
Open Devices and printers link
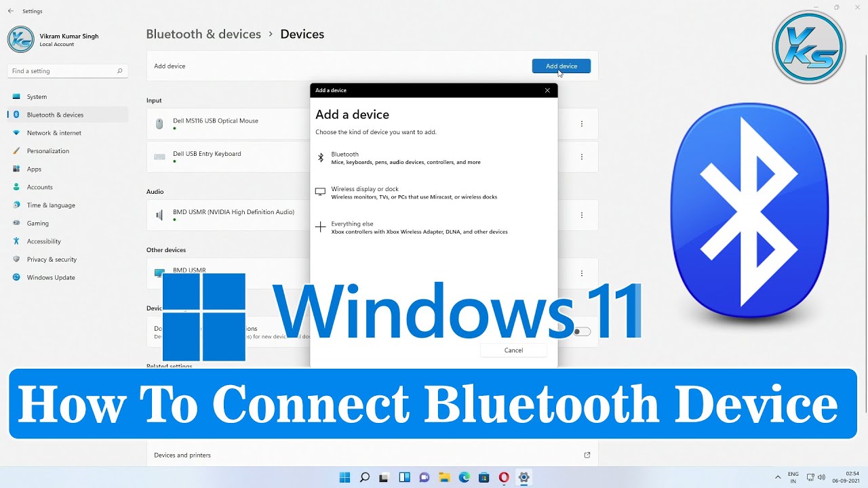[x=372, y=455]
